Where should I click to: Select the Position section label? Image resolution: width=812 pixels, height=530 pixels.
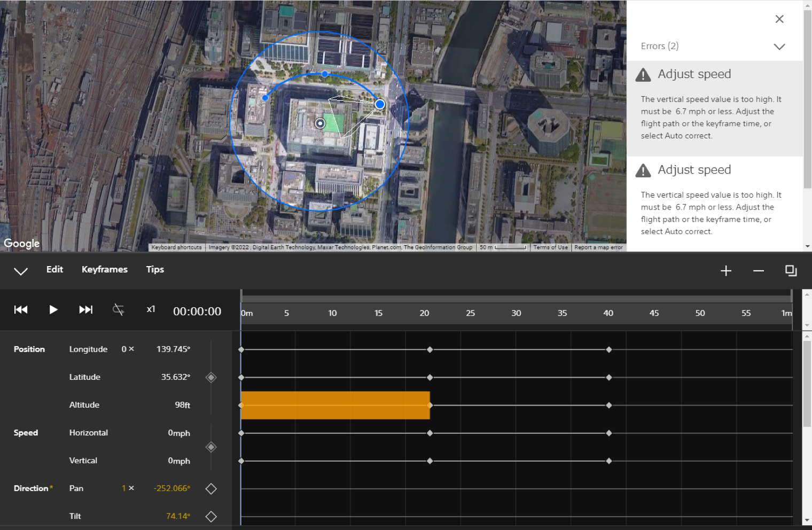29,349
